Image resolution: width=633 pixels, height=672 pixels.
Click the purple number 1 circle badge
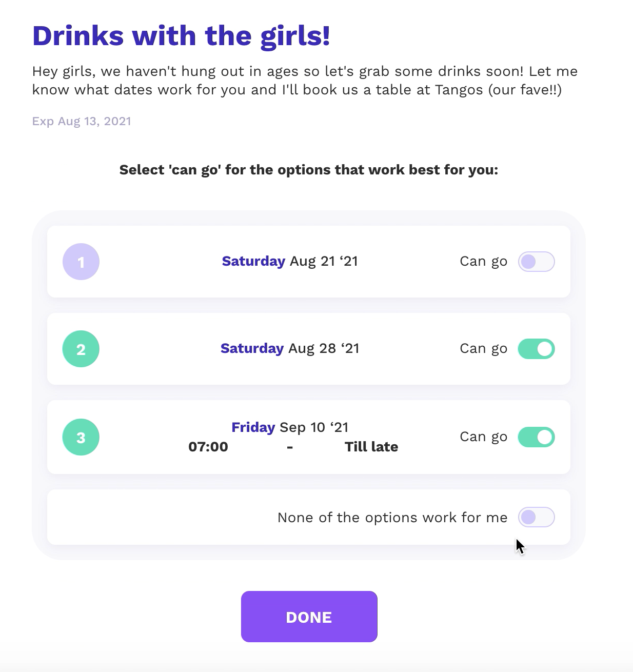[x=81, y=262]
